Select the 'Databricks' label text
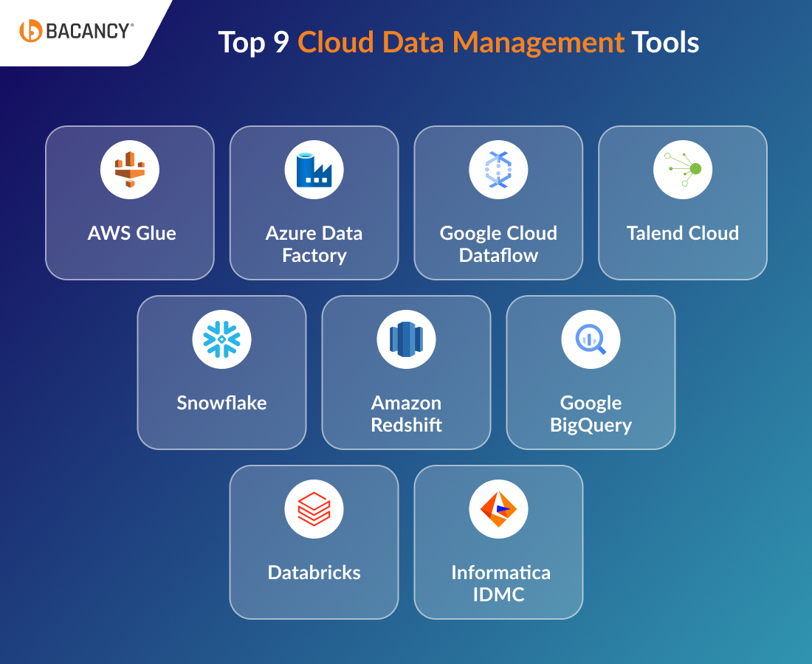This screenshot has width=812, height=664. click(x=314, y=573)
